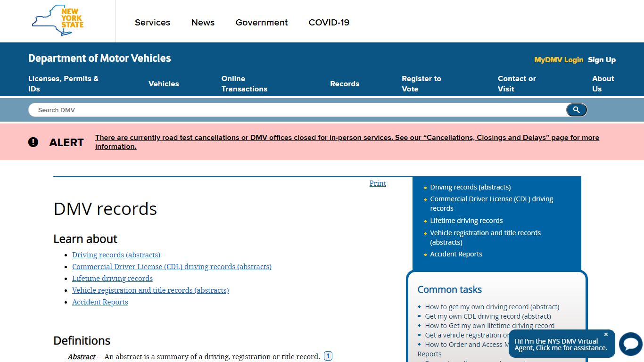Focus the Search DMV input field
This screenshot has height=362, width=644.
(x=297, y=110)
